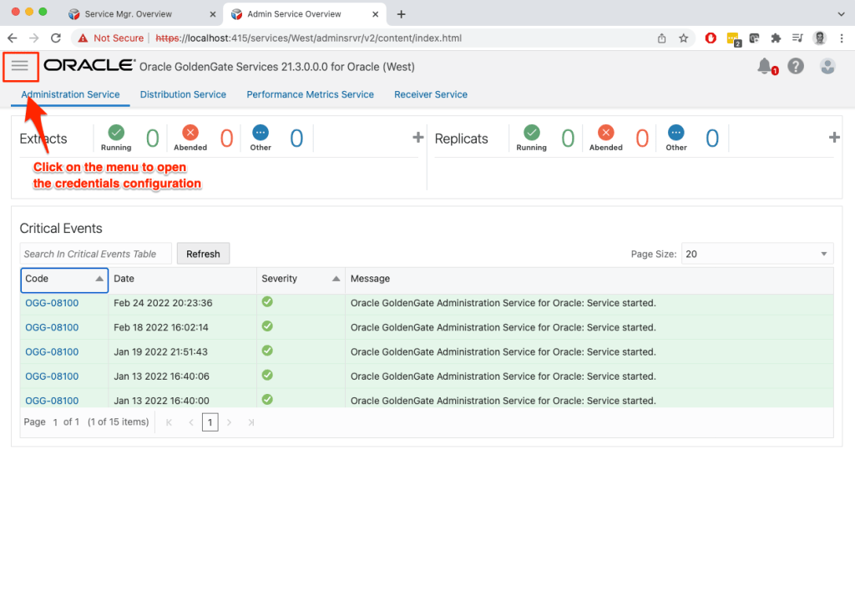Bookmark this page with star icon

click(x=684, y=38)
